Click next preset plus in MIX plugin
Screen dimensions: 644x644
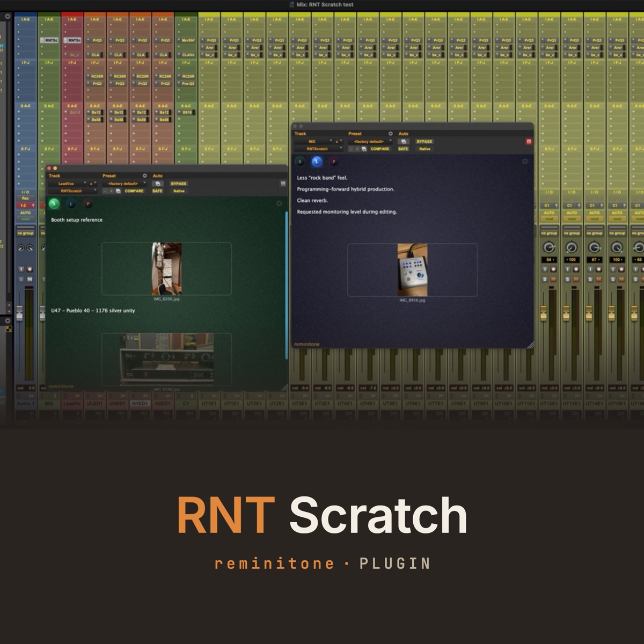coord(357,149)
